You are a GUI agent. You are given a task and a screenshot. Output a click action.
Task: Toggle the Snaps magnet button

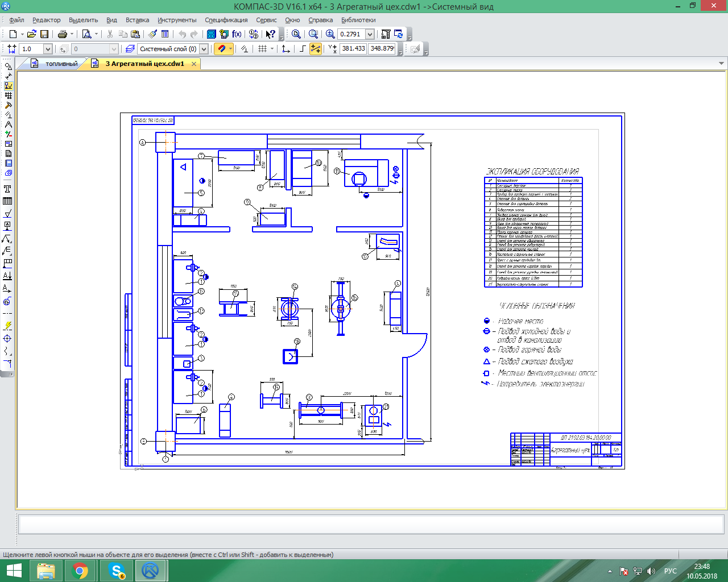221,49
